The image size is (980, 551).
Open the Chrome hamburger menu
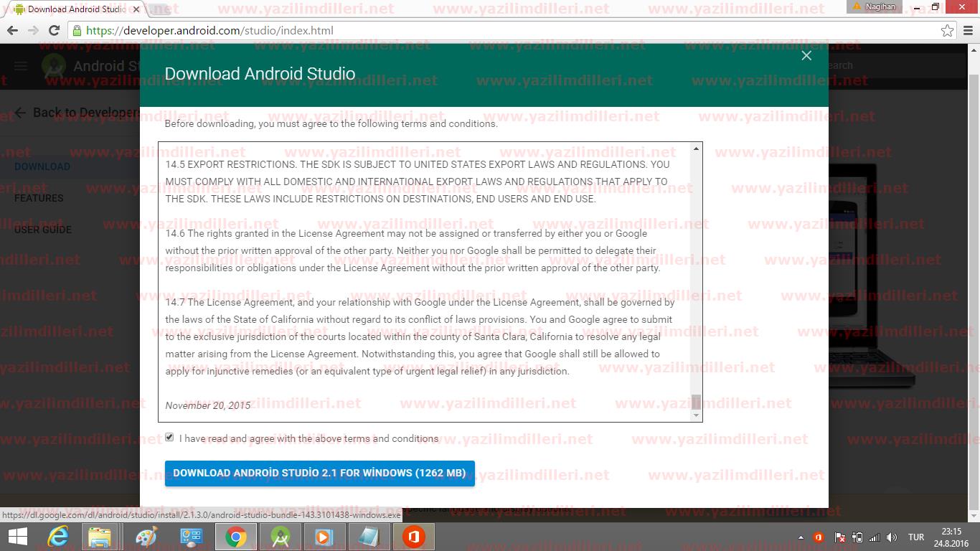click(x=969, y=31)
